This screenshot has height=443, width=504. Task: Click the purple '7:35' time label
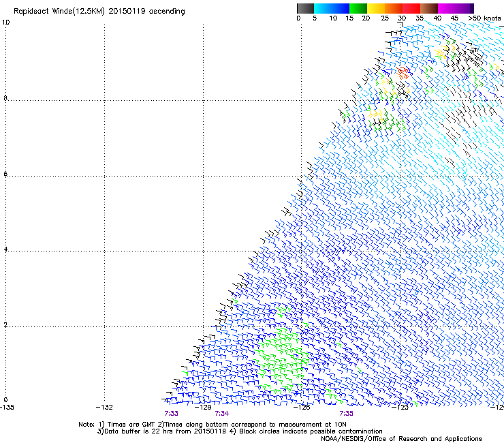point(346,414)
